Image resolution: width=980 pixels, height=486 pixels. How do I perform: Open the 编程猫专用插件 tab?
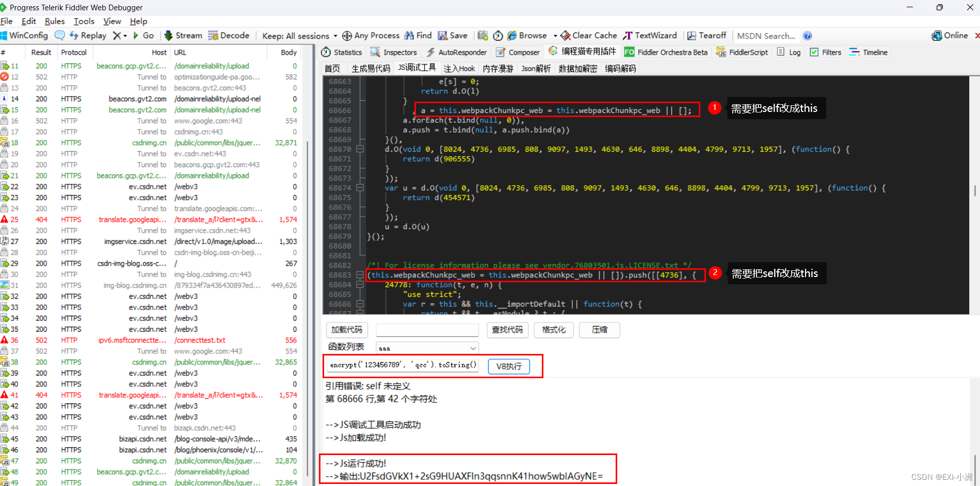tap(582, 51)
